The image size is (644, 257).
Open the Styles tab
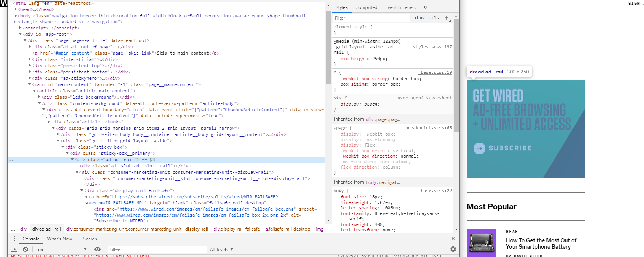(341, 7)
